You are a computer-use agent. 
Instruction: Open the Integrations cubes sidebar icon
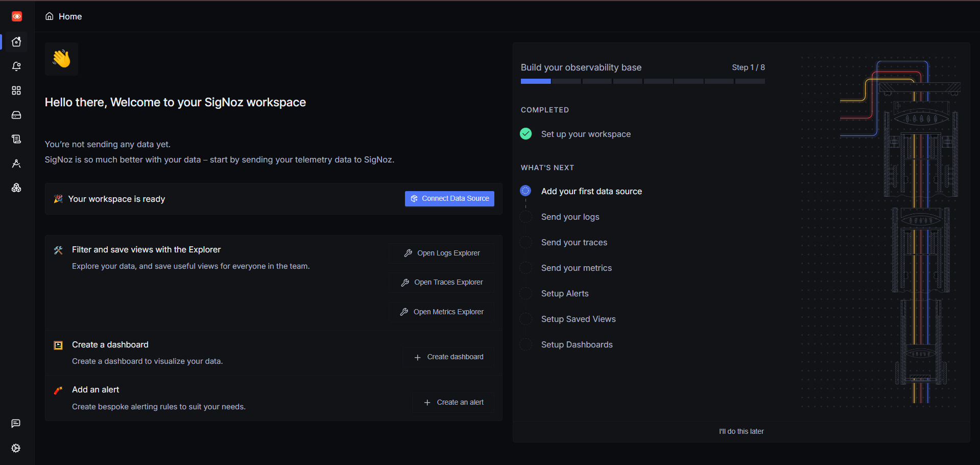pyautogui.click(x=16, y=188)
